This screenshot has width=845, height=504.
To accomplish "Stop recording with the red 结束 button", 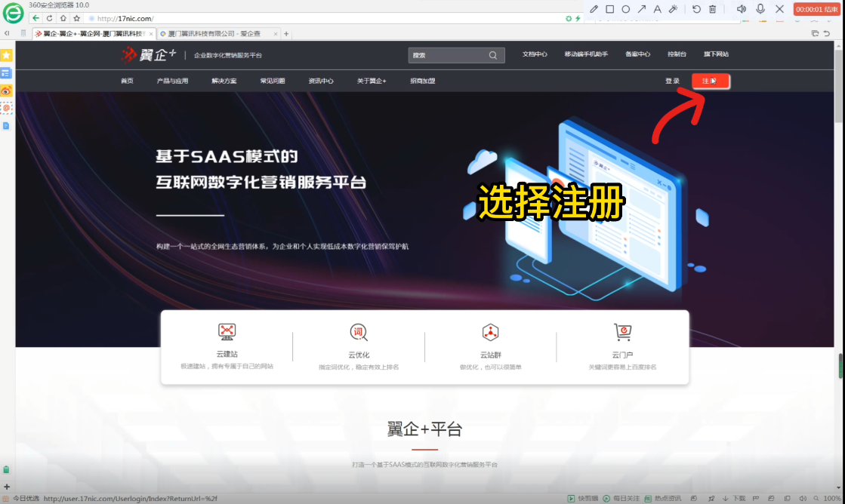I will (x=816, y=9).
